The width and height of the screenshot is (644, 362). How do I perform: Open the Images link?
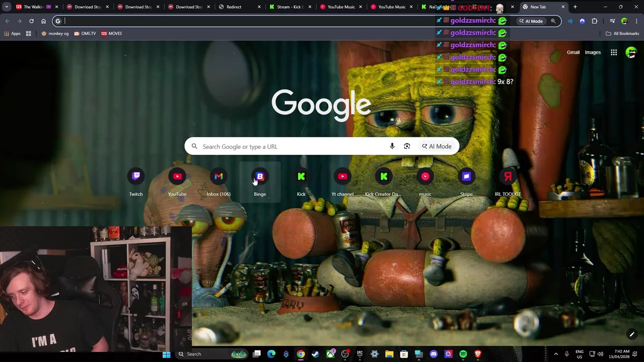593,52
